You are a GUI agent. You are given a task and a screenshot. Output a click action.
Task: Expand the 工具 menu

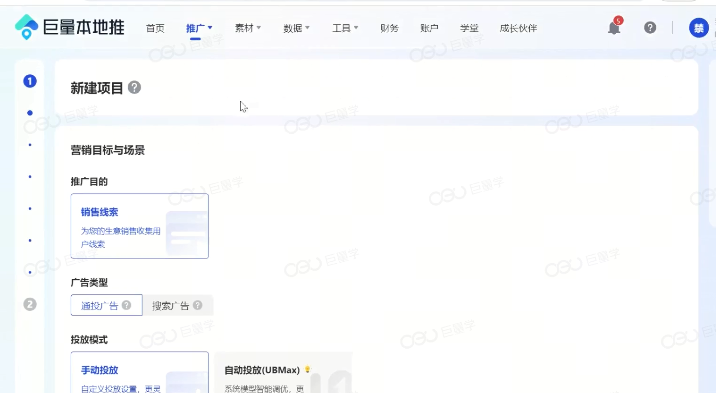[x=345, y=28]
